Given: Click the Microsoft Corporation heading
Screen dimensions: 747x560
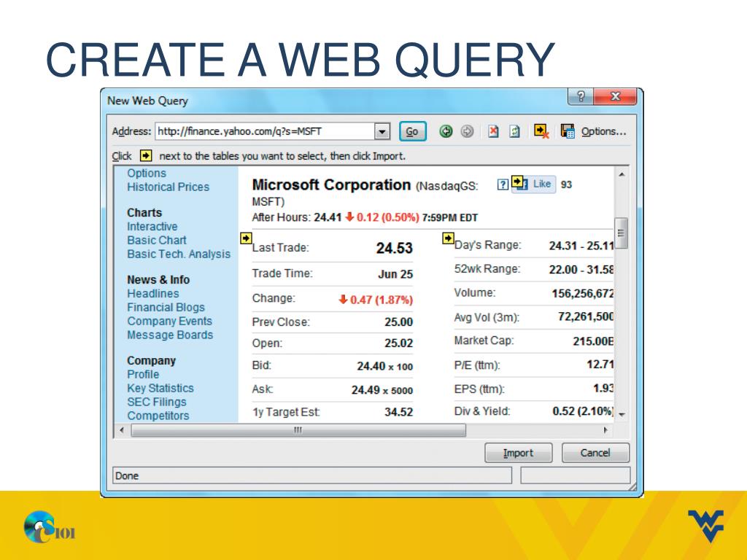Looking at the screenshot, I should [x=332, y=184].
